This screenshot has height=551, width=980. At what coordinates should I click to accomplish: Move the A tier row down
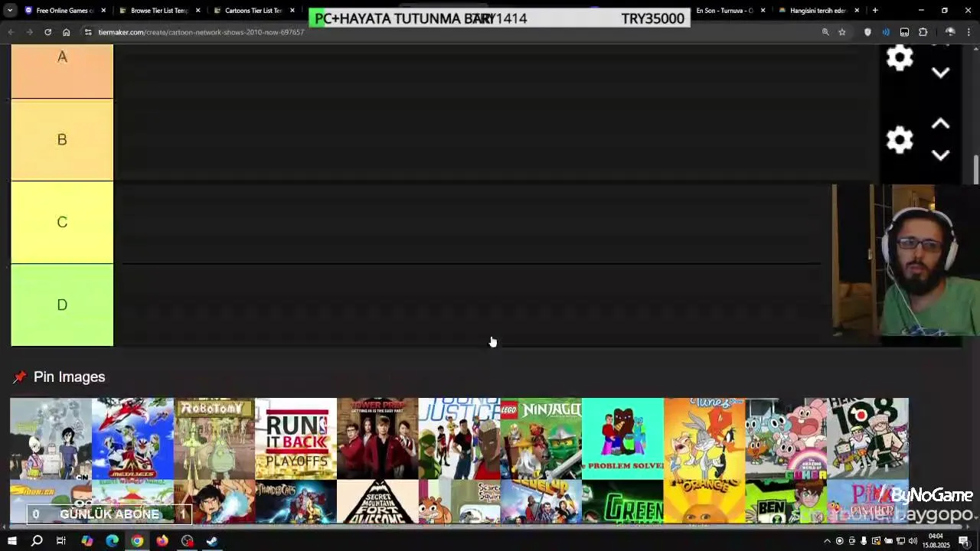pos(941,73)
